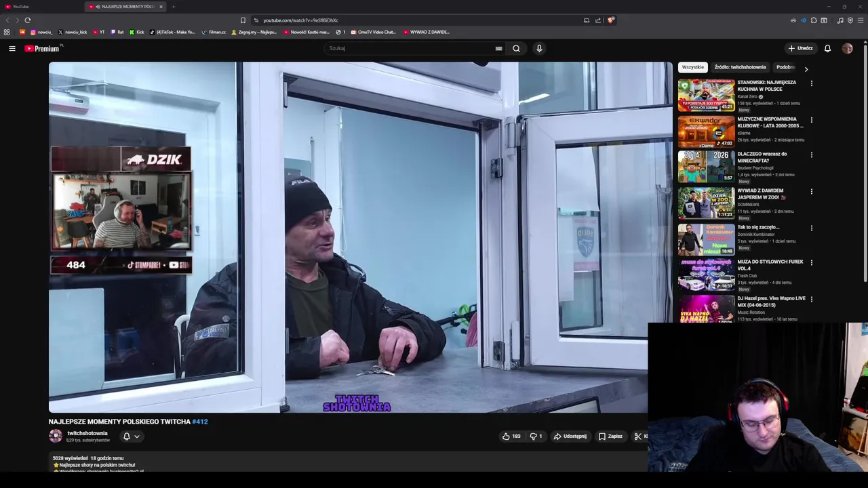The image size is (868, 488).
Task: Like the video with thumbs up
Action: point(511,436)
